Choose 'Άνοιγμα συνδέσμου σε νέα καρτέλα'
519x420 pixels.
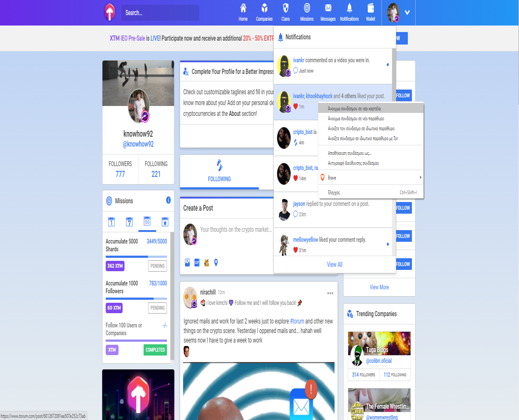point(371,109)
